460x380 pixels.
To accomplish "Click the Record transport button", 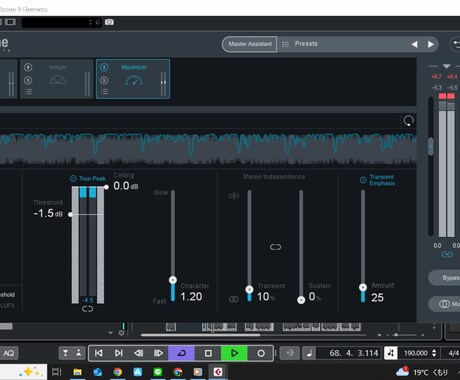I will [x=261, y=353].
